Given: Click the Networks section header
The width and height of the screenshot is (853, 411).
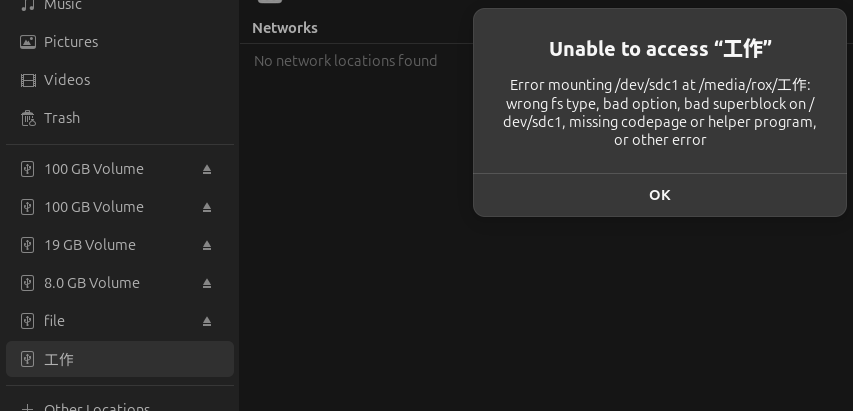Looking at the screenshot, I should [285, 28].
